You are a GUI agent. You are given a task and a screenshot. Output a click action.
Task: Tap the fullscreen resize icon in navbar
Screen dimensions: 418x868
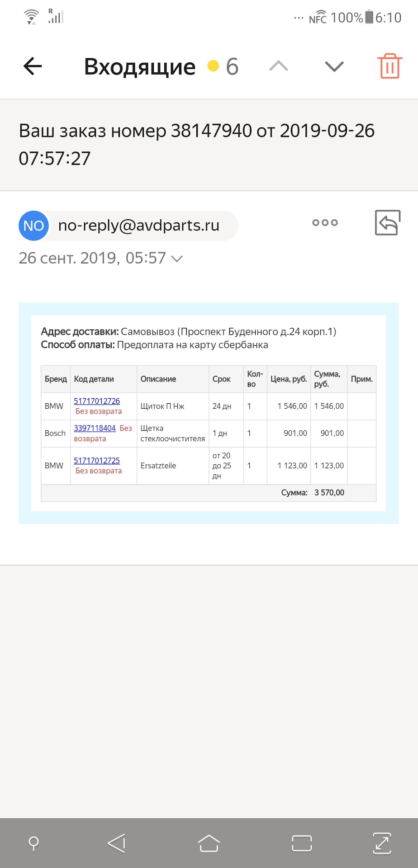(x=382, y=843)
